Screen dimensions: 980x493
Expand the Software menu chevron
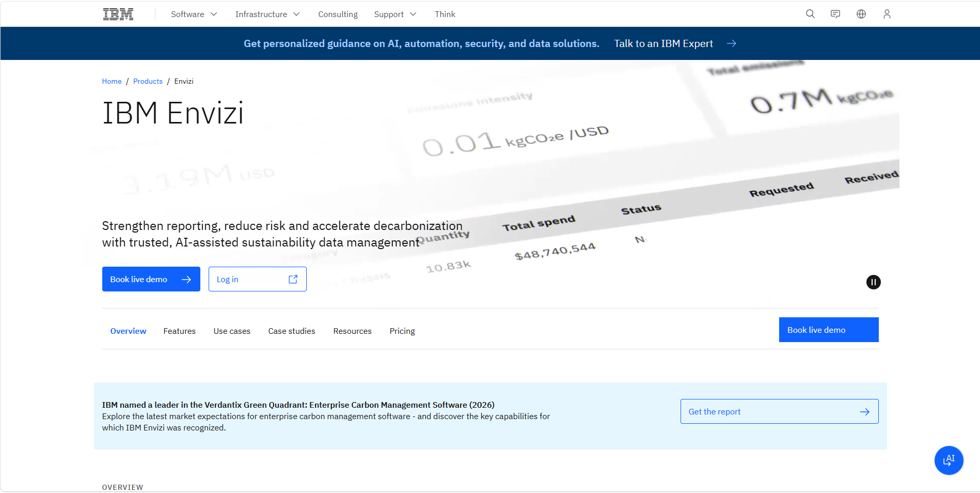click(214, 14)
